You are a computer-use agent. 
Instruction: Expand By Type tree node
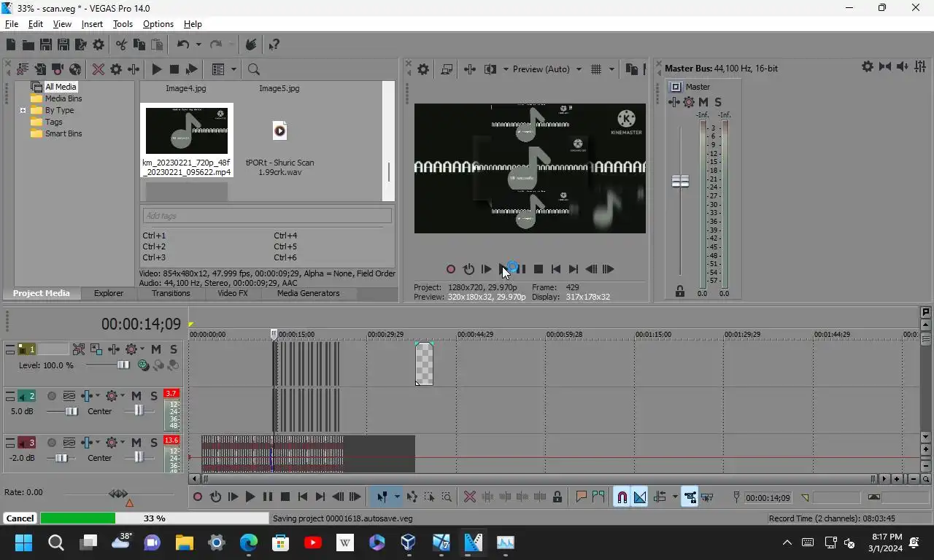23,110
